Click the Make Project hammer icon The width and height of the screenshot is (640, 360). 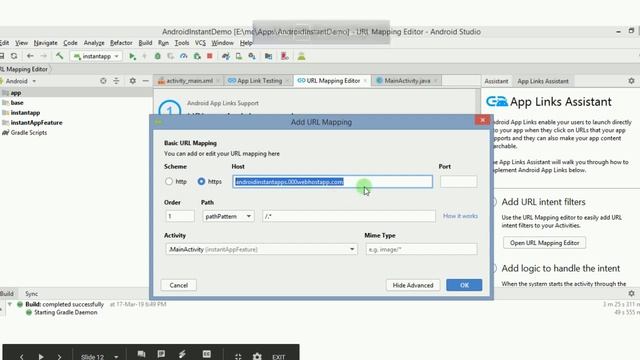pyautogui.click(x=60, y=56)
